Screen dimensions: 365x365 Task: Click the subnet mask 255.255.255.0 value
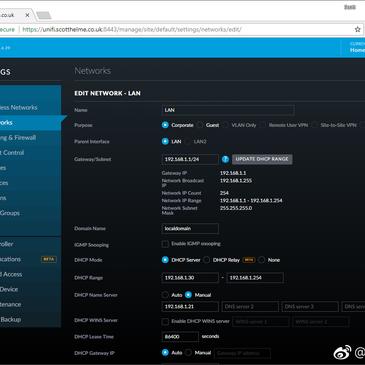click(236, 208)
